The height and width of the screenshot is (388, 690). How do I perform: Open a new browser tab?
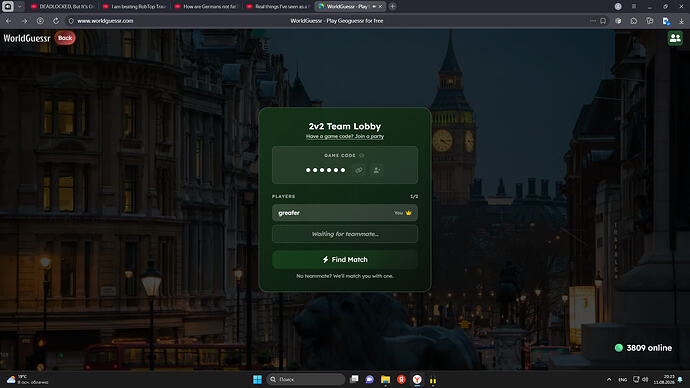click(393, 7)
